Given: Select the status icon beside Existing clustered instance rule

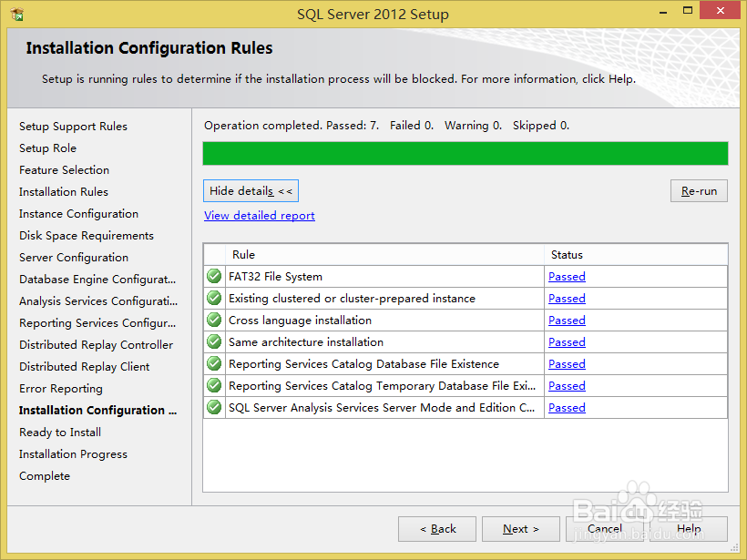Looking at the screenshot, I should [213, 298].
